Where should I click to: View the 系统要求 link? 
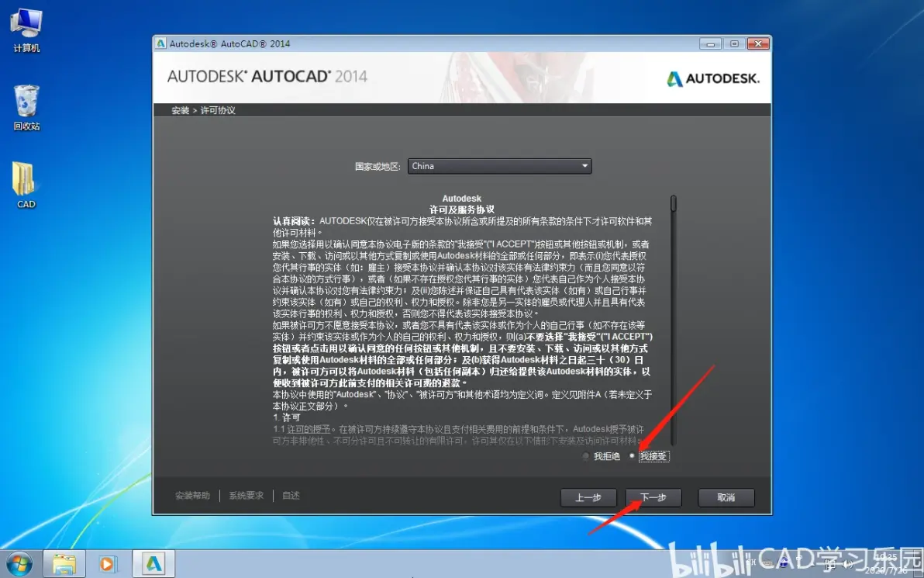click(x=247, y=496)
